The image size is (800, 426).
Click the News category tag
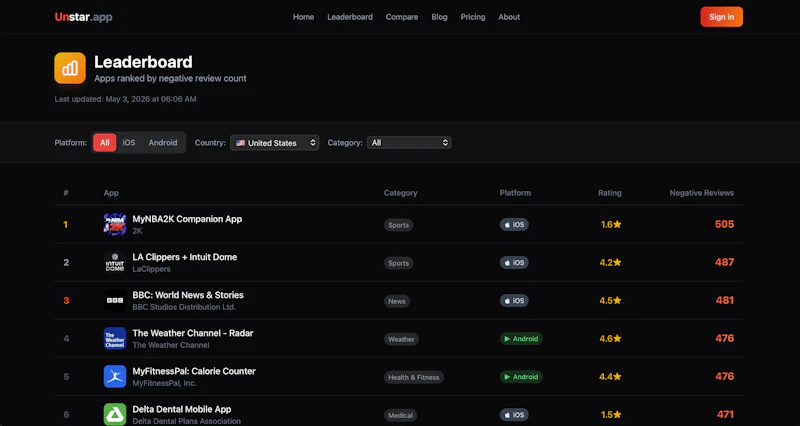[x=396, y=301]
